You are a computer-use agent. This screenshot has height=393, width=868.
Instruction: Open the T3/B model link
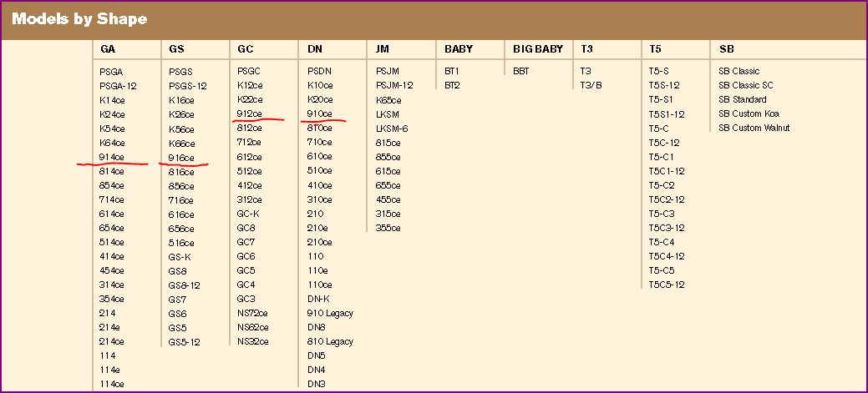point(591,85)
